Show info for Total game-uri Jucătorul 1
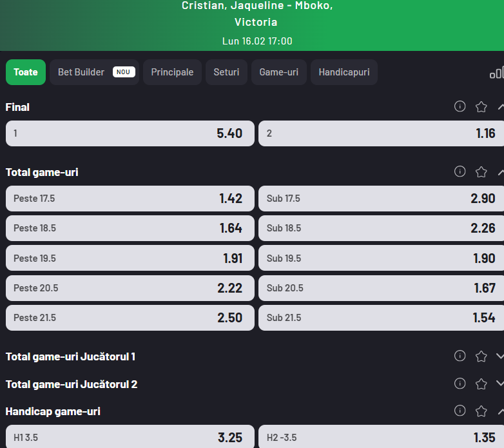 click(460, 356)
